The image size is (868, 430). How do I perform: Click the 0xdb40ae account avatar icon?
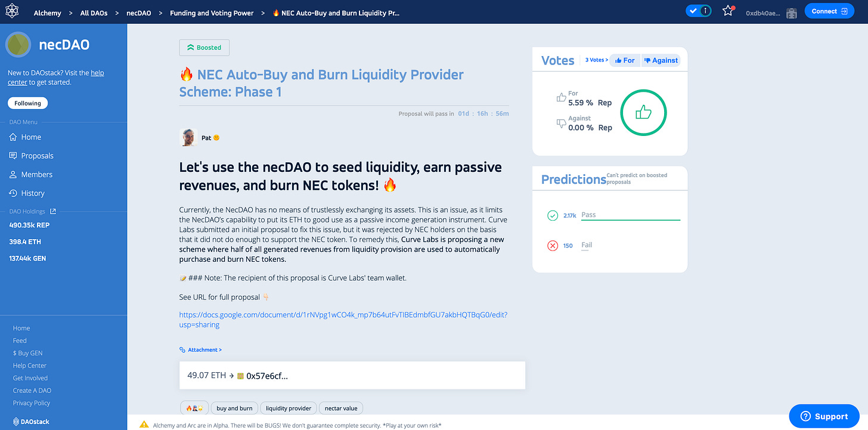click(792, 13)
